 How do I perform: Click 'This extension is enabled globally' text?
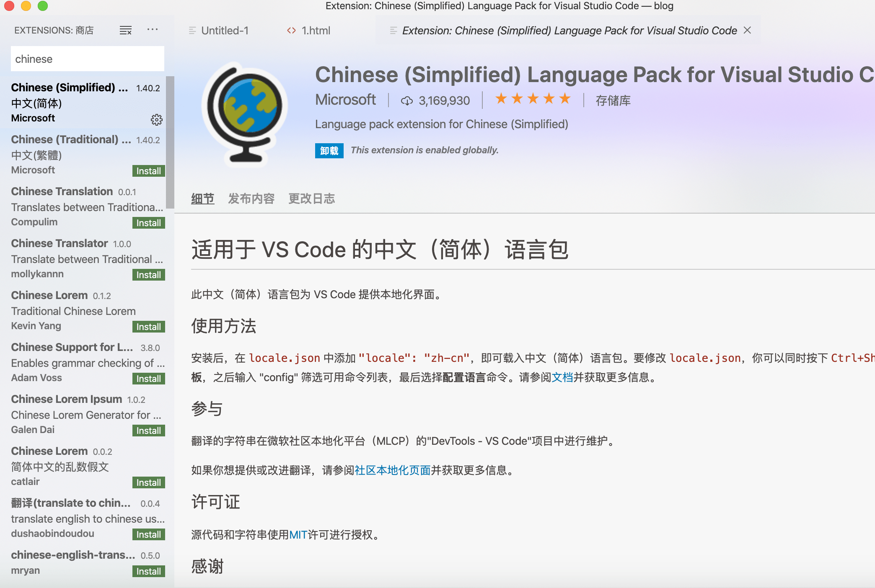[x=425, y=150]
